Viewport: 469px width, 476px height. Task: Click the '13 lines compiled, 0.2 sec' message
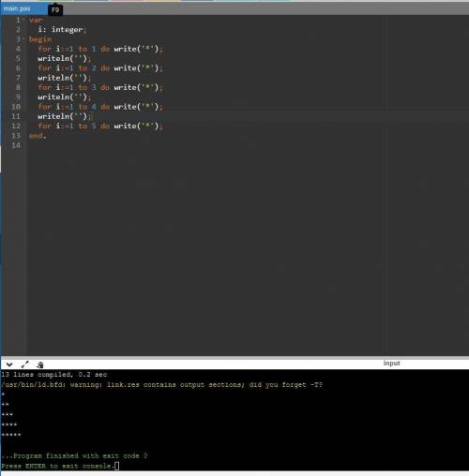(54, 374)
